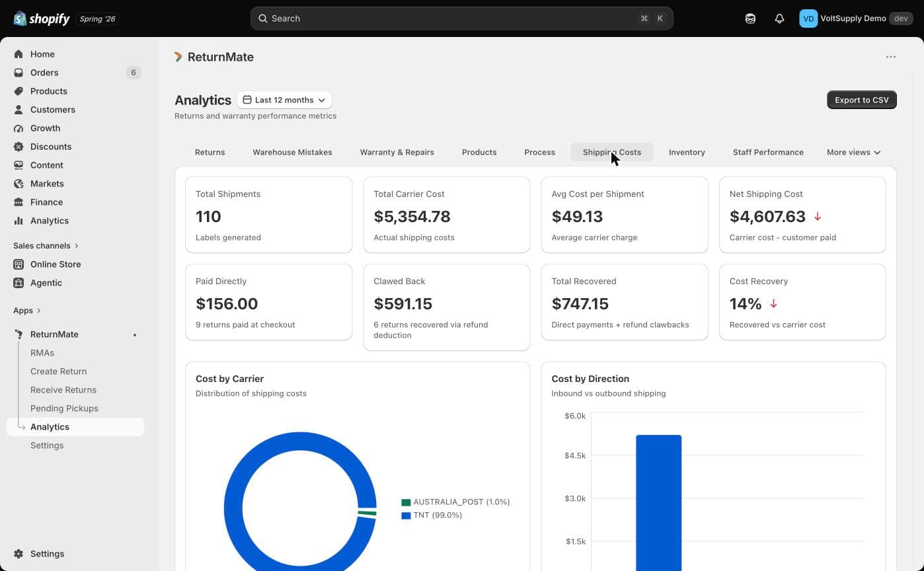
Task: Go to Products via tag icon
Action: tap(19, 91)
